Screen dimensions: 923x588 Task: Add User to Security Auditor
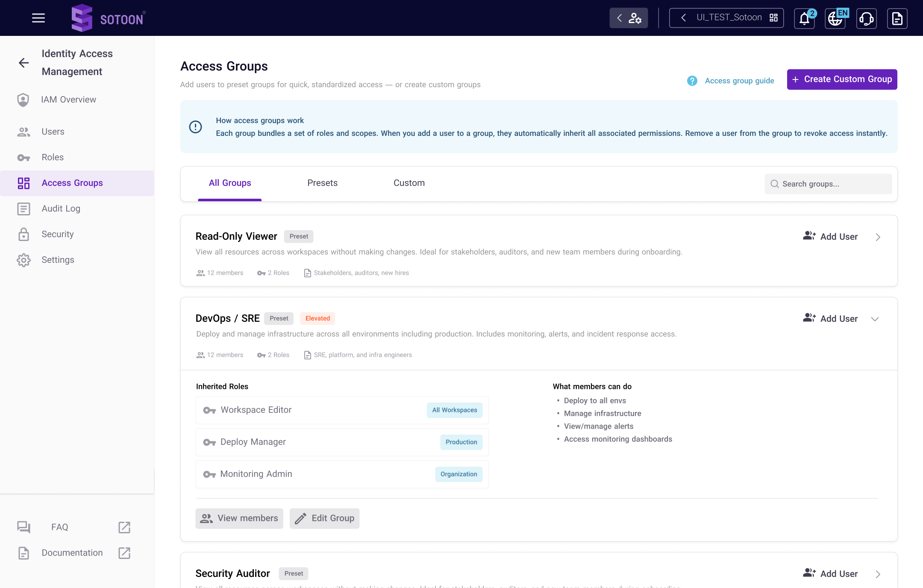830,573
